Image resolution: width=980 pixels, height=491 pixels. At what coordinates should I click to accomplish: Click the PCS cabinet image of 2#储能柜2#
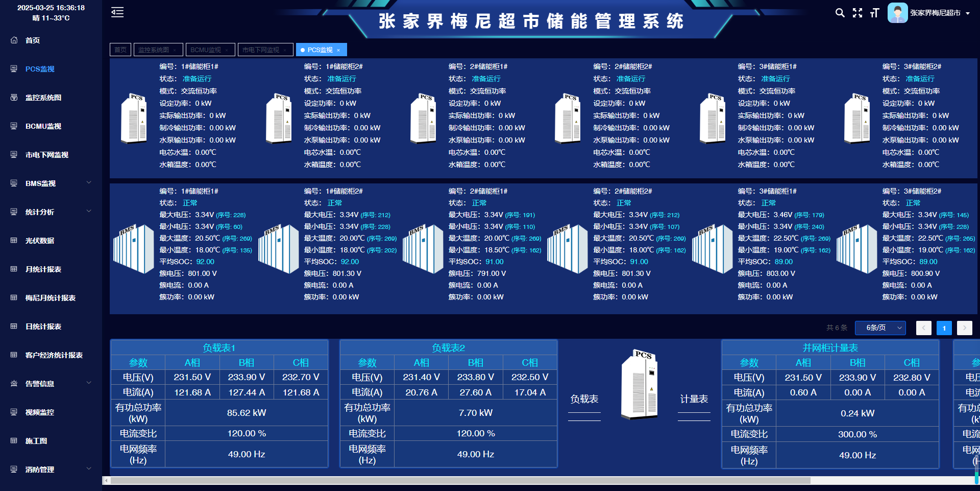[x=568, y=119]
